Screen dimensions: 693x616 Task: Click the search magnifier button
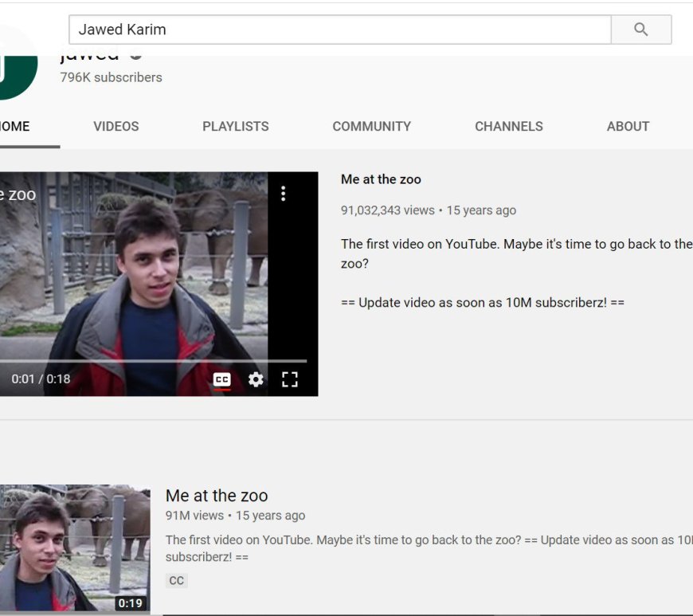tap(640, 30)
